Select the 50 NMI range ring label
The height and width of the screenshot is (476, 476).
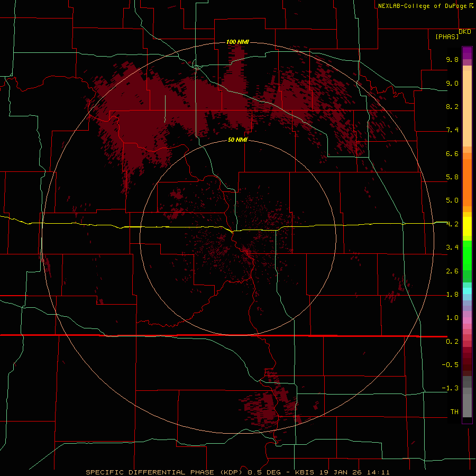pyautogui.click(x=237, y=140)
